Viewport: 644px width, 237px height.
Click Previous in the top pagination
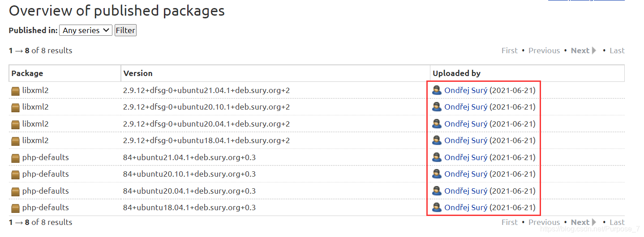click(544, 51)
